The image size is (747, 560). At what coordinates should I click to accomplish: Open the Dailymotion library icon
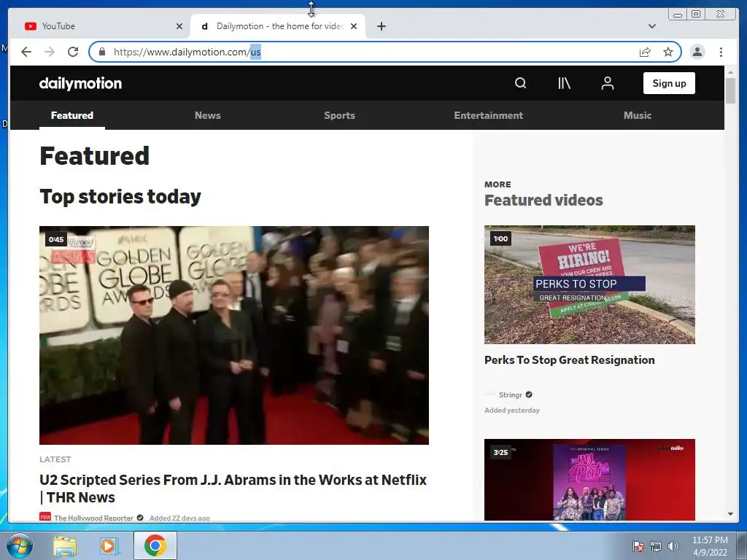click(x=564, y=83)
